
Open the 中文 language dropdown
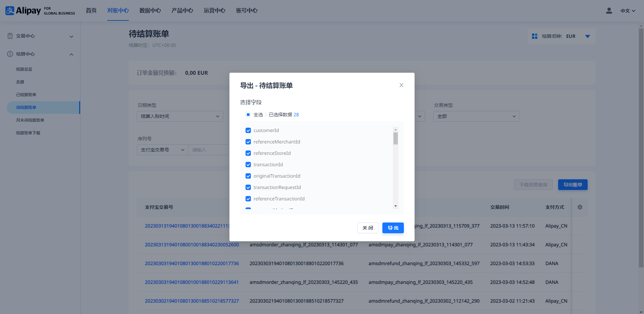click(628, 11)
